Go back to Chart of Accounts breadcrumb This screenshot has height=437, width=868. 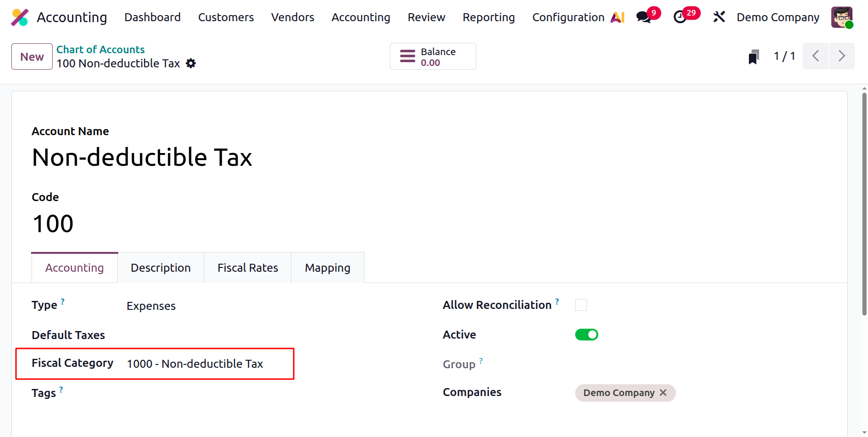(x=100, y=49)
